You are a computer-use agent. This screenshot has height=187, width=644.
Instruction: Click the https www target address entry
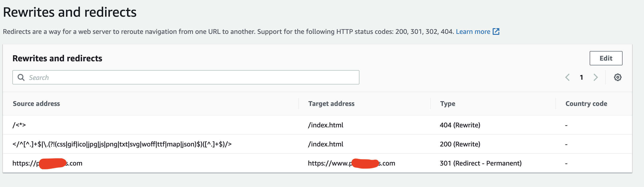coord(352,163)
